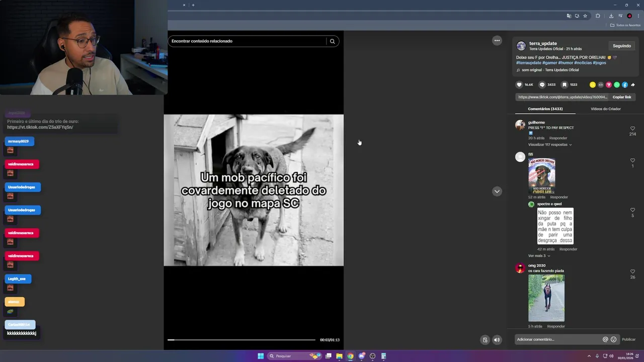The image size is (644, 362).
Task: Click the #jogos hashtag
Action: [x=599, y=63]
